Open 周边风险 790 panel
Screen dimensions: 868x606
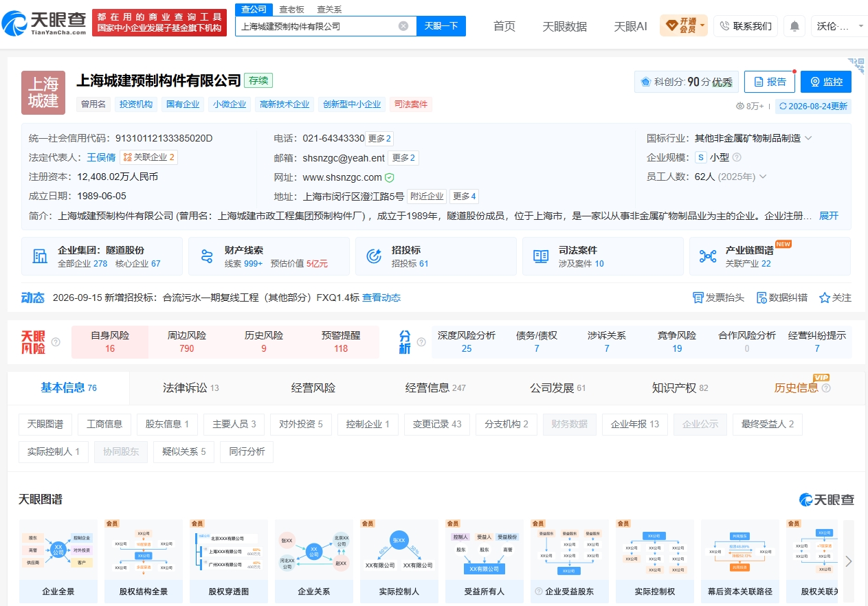point(187,341)
